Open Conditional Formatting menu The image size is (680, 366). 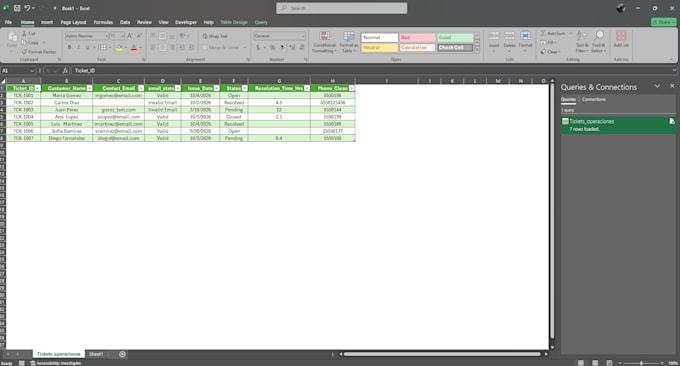click(324, 42)
